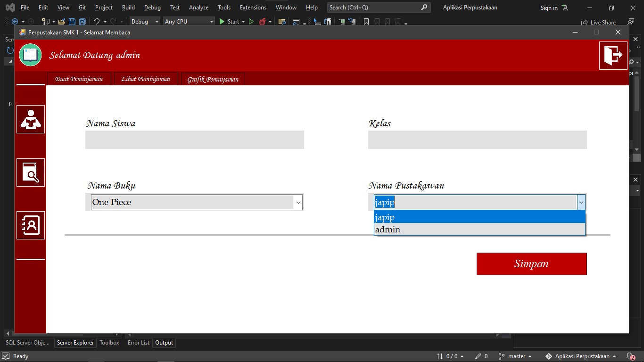Image resolution: width=644 pixels, height=362 pixels.
Task: Click the green book logo icon
Action: [30, 55]
